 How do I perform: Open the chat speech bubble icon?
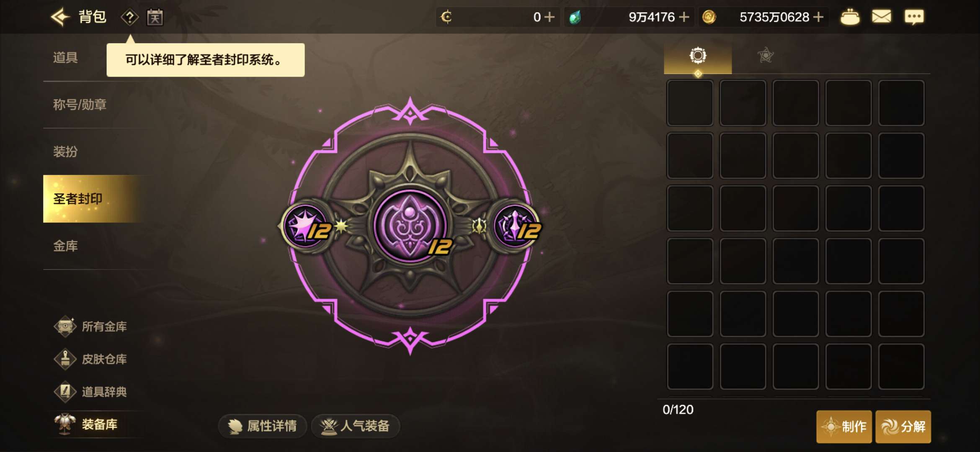pyautogui.click(x=914, y=18)
